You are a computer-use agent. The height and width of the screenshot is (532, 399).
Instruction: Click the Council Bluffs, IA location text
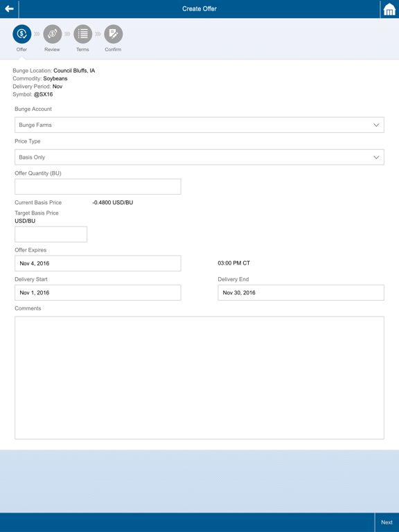(74, 71)
